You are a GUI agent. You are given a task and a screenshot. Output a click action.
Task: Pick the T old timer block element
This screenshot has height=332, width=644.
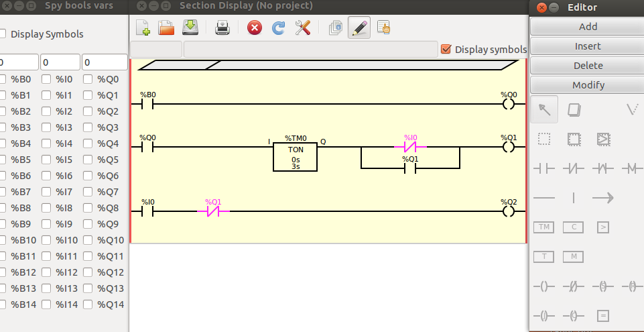pyautogui.click(x=543, y=257)
